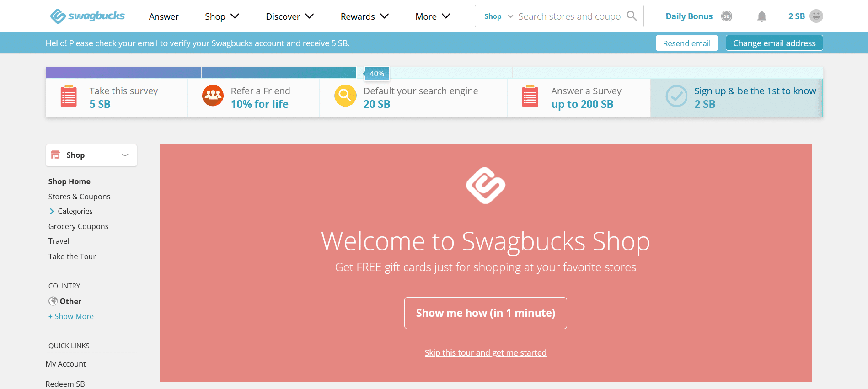
Task: Click the Swagbucks logo
Action: (x=87, y=16)
